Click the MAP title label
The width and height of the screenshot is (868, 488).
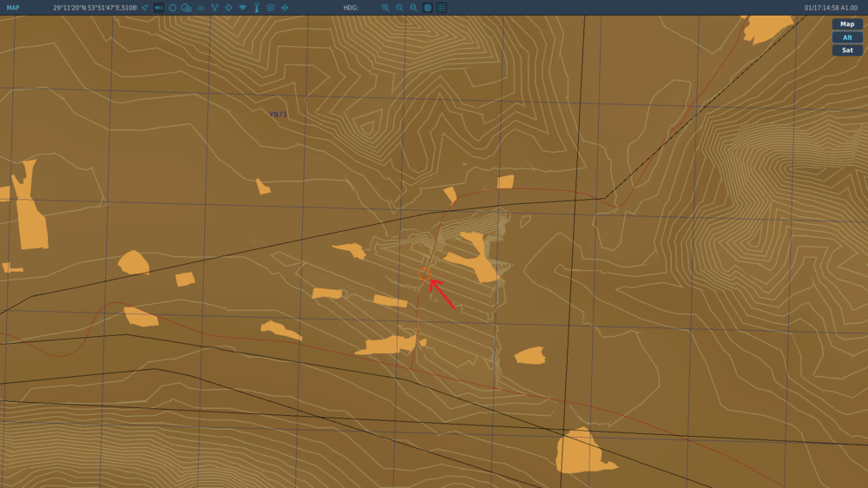(13, 8)
